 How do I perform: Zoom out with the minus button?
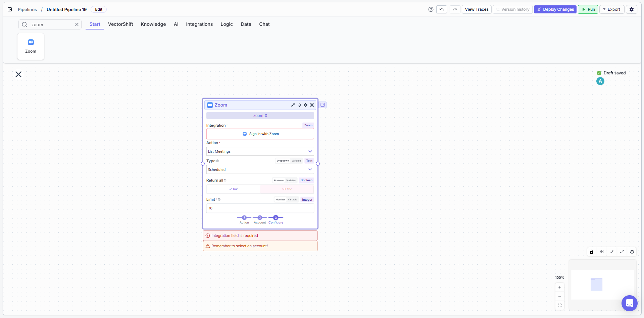560,296
